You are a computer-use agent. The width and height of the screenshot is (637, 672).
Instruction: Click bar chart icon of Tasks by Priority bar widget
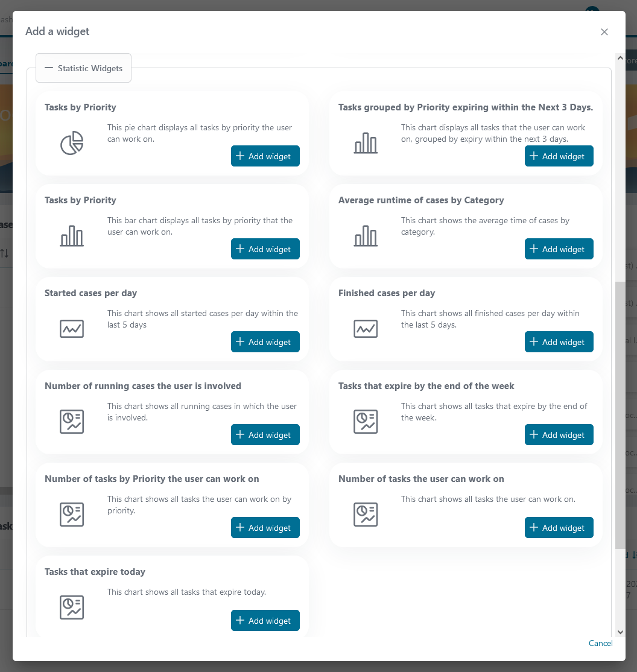coord(72,236)
